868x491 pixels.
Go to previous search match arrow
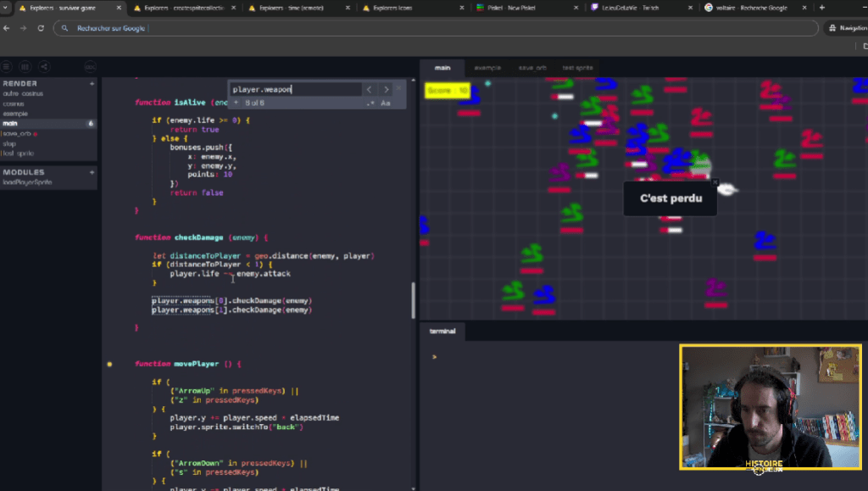point(369,90)
